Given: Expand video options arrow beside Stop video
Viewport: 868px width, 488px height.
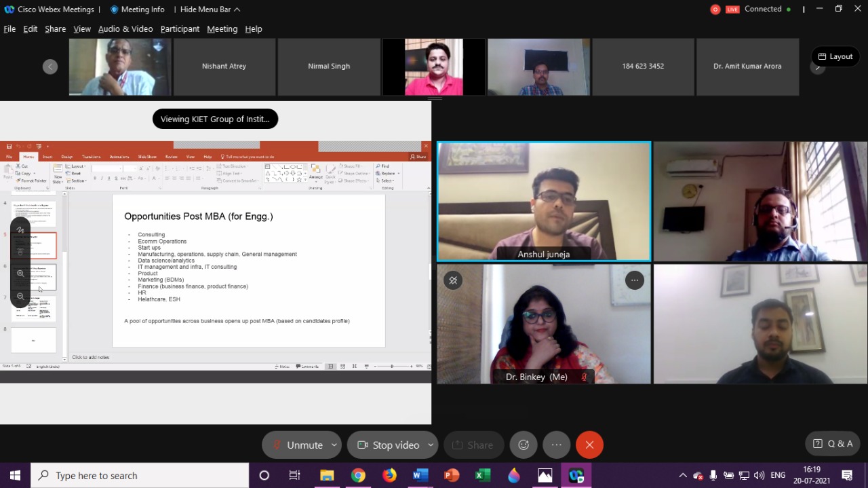Looking at the screenshot, I should click(430, 445).
